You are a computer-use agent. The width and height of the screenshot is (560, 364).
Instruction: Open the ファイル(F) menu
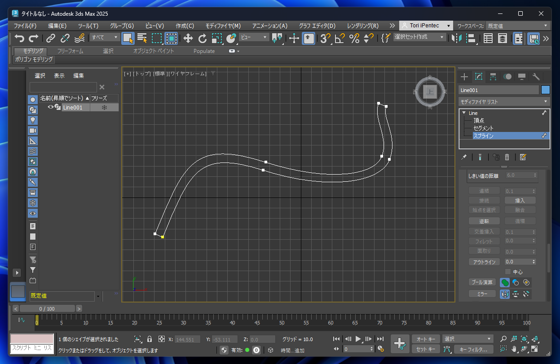25,26
